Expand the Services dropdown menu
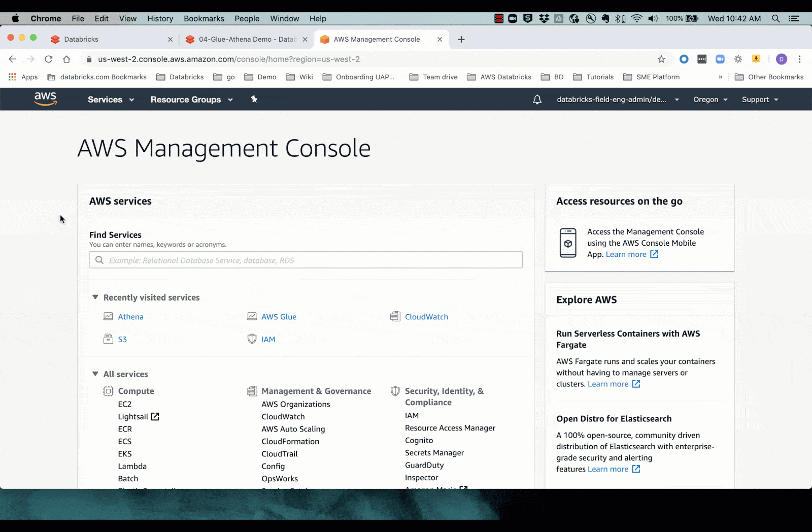Screen dimensions: 812x532 (111, 99)
